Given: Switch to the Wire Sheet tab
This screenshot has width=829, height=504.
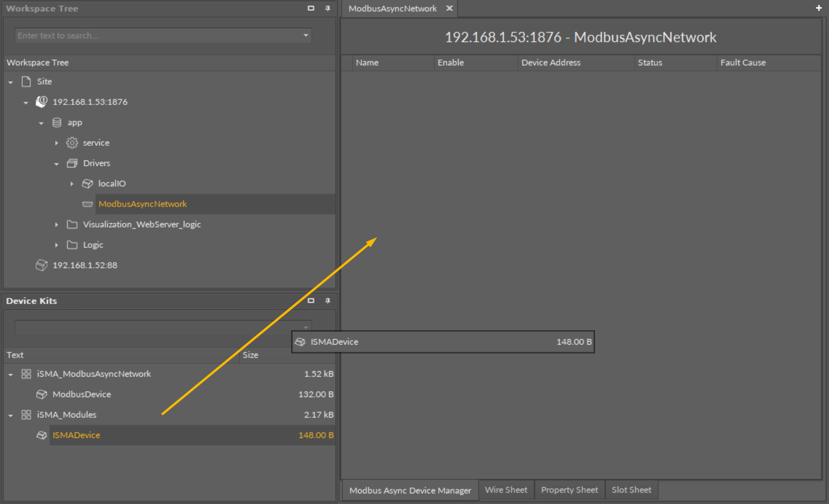Looking at the screenshot, I should pyautogui.click(x=506, y=490).
